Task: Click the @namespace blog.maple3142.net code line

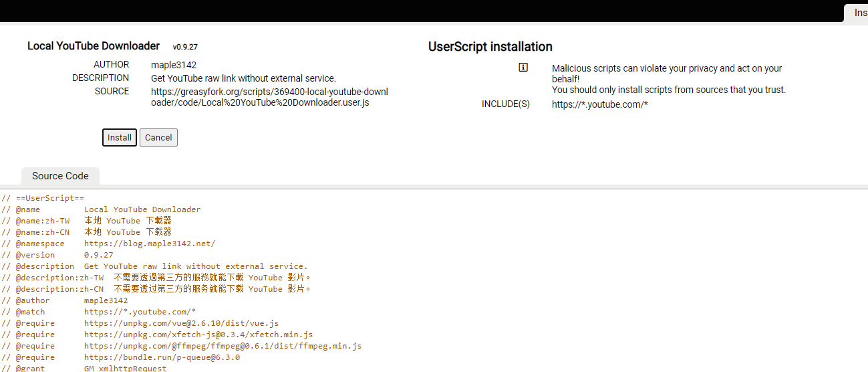Action: pos(108,244)
